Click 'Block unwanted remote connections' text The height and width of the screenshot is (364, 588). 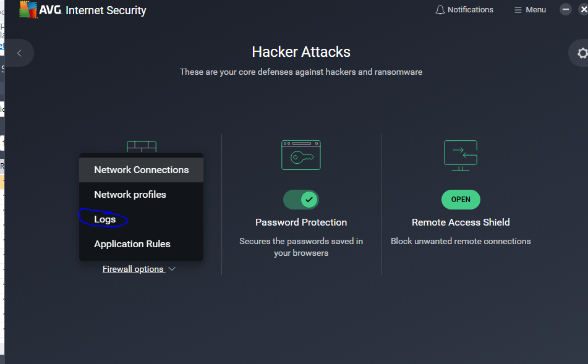click(461, 241)
